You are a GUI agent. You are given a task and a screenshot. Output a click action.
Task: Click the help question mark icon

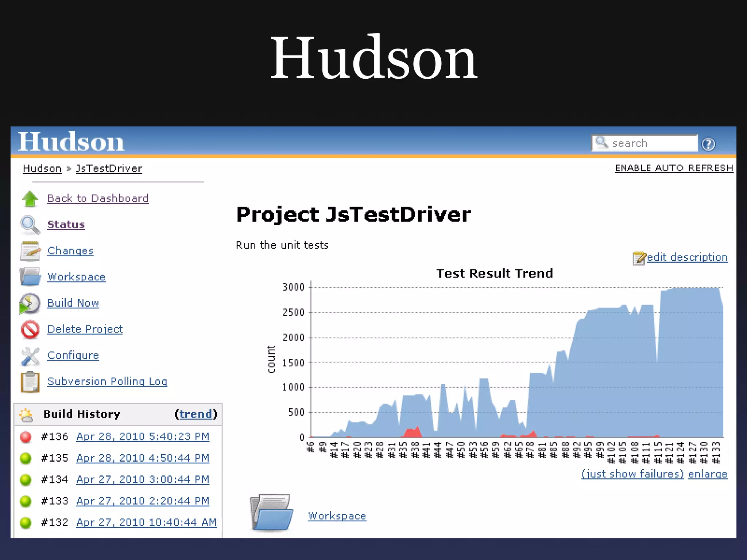pos(708,144)
